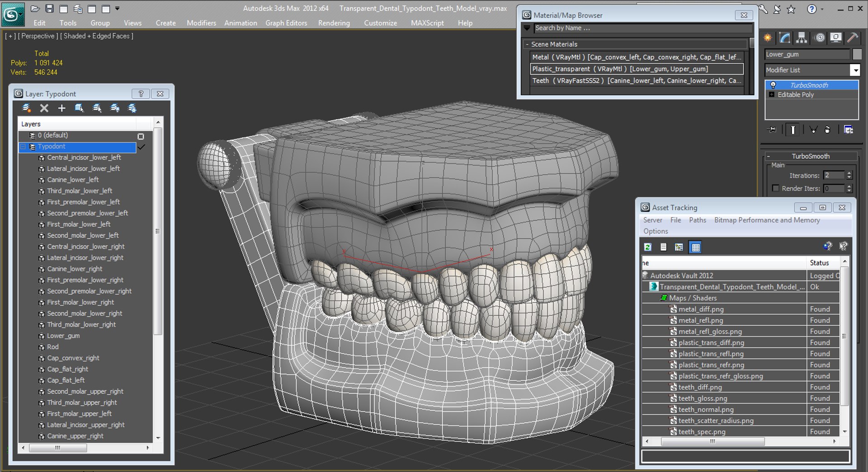The image size is (868, 472).
Task: Open the Create command panel tab
Action: coord(768,38)
